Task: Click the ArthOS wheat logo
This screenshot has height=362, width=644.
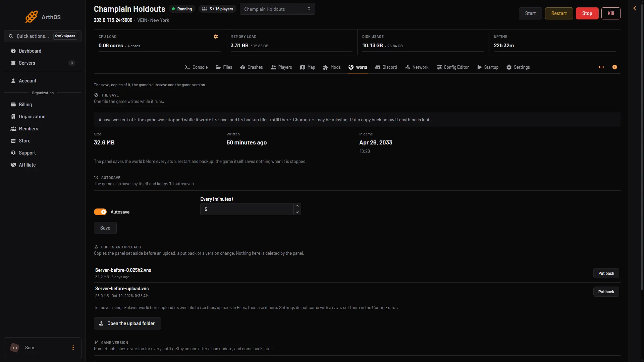Action: [32, 17]
